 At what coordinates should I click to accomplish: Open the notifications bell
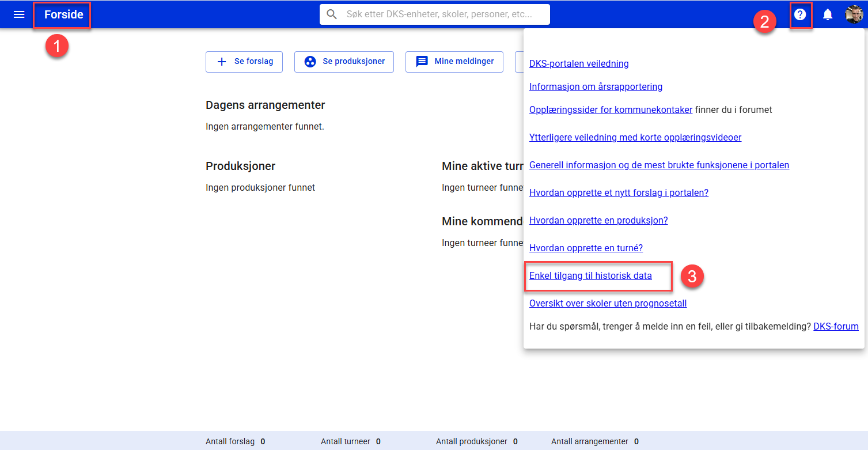point(828,14)
